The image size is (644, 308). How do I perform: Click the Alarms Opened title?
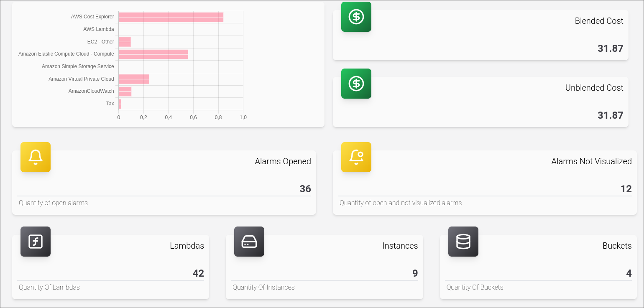click(283, 162)
